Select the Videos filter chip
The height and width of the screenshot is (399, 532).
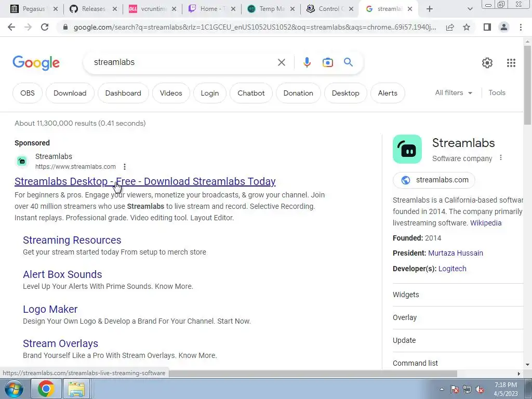click(171, 93)
